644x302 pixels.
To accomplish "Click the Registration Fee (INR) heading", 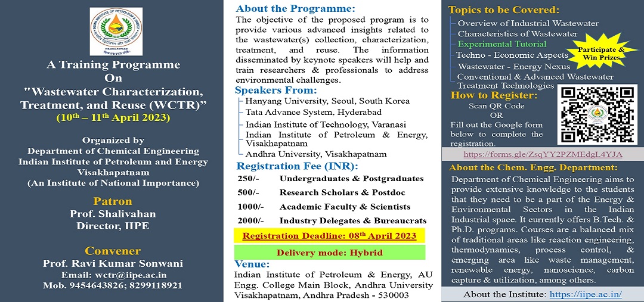I will (x=298, y=166).
